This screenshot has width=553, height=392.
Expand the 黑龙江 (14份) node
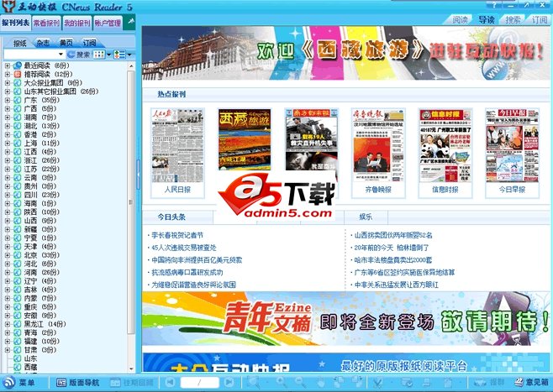[x=8, y=324]
